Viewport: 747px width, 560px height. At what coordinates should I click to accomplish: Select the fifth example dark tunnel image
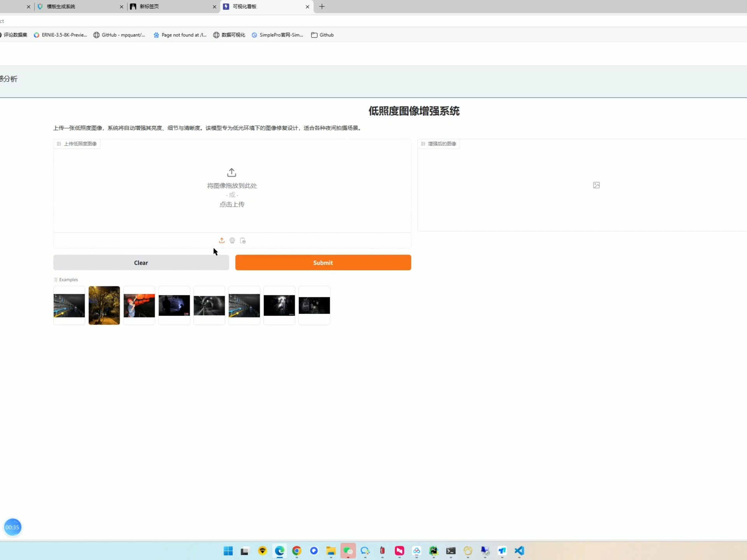click(209, 305)
